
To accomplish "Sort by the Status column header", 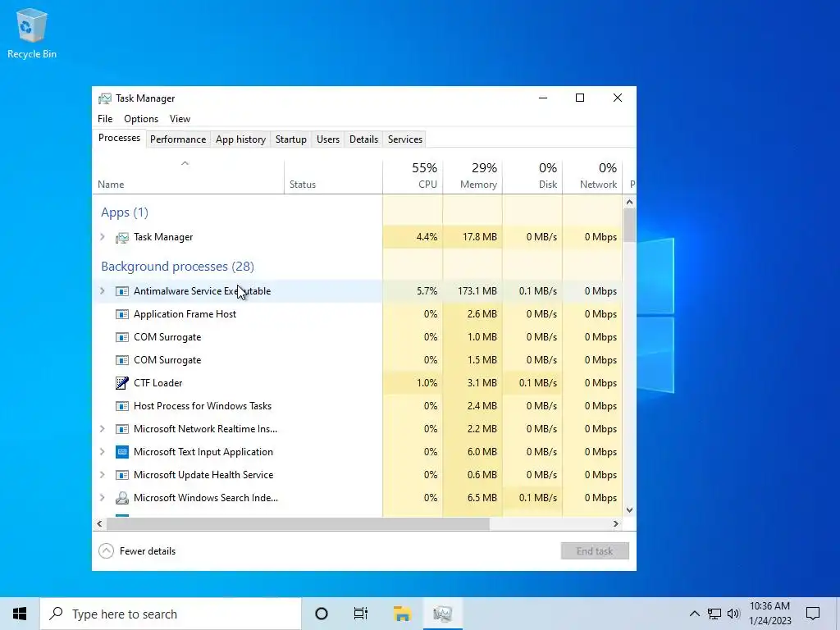I will pos(333,177).
